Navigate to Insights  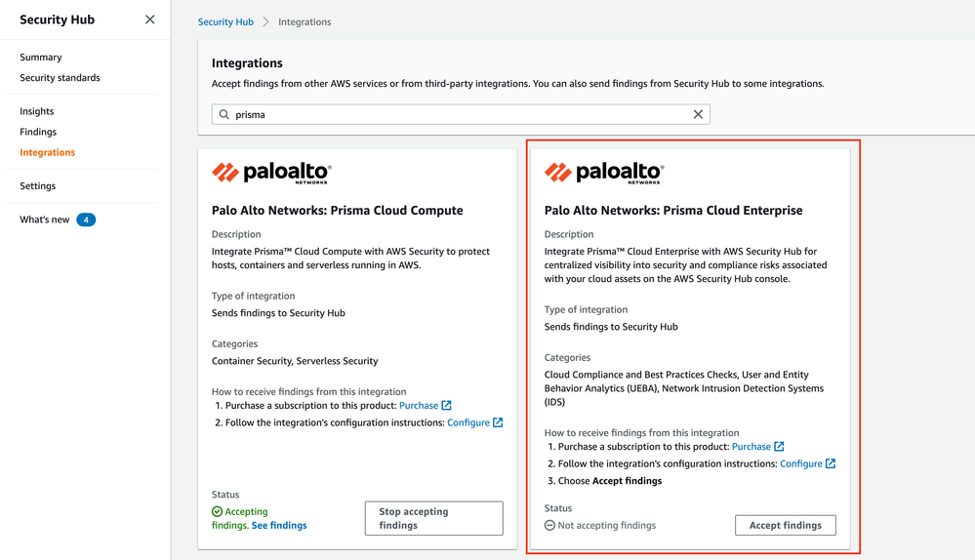click(x=37, y=111)
